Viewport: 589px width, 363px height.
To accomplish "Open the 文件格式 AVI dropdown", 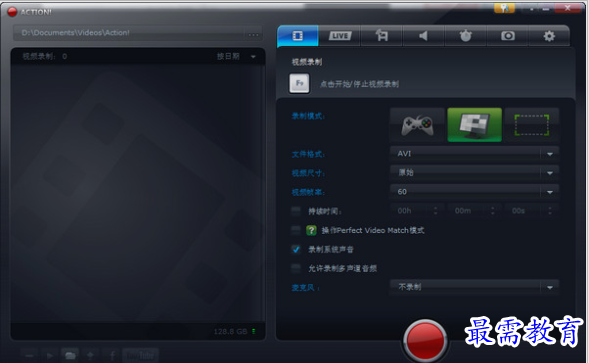I will 474,154.
